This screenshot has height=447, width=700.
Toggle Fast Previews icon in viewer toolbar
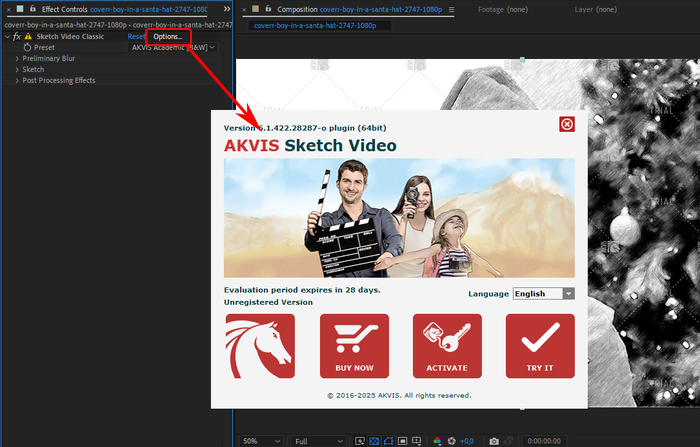pyautogui.click(x=360, y=441)
